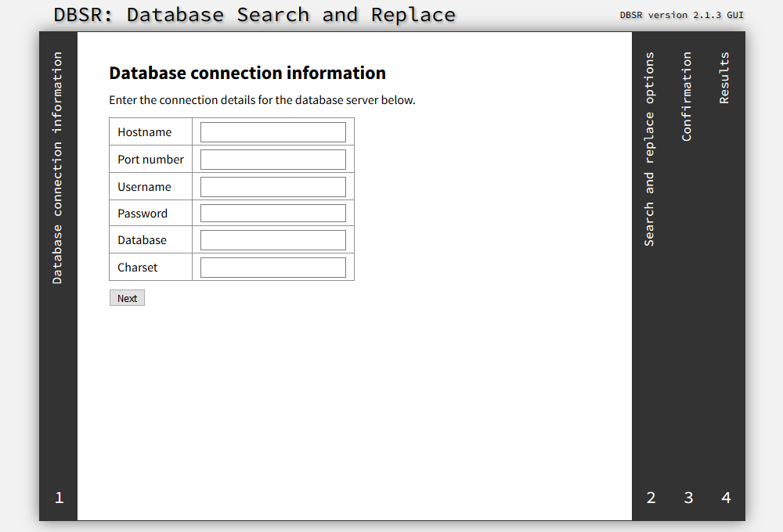Click the Charset input field

click(x=272, y=268)
